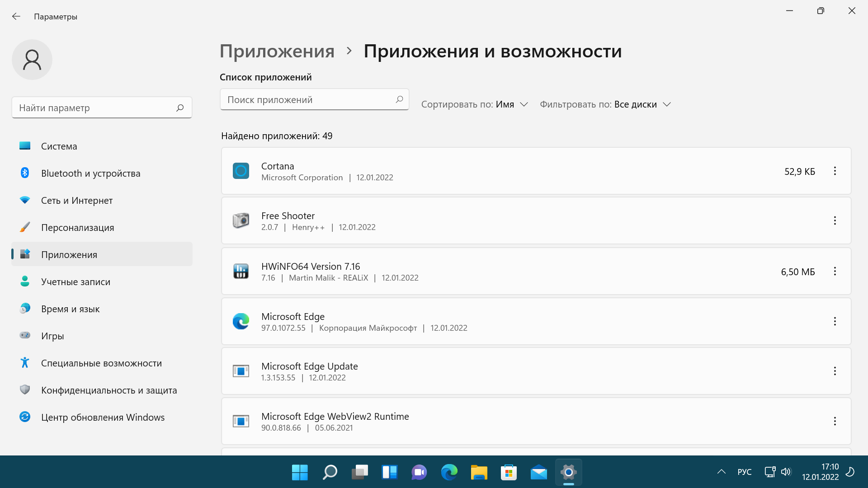The image size is (868, 488).
Task: Show hidden system tray icons chevron
Action: (722, 472)
